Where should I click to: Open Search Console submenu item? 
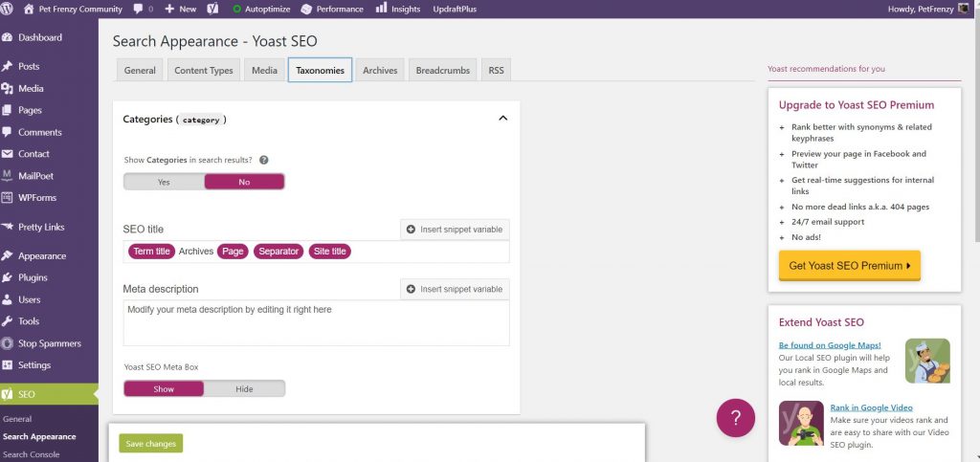click(x=32, y=454)
